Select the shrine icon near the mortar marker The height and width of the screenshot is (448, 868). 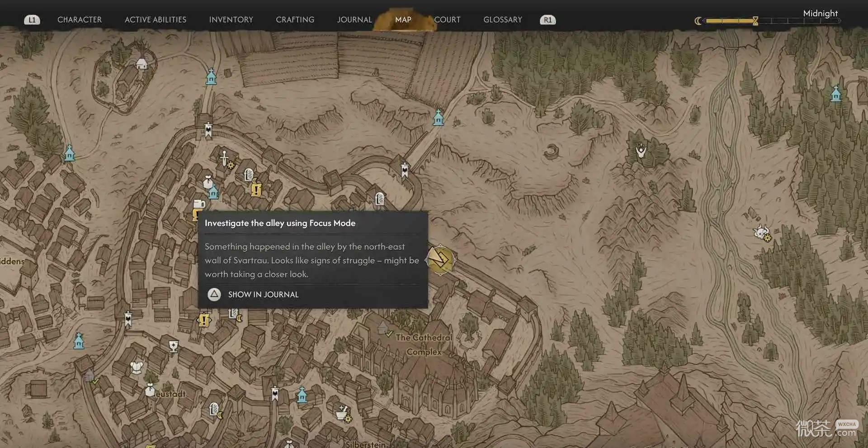click(302, 395)
